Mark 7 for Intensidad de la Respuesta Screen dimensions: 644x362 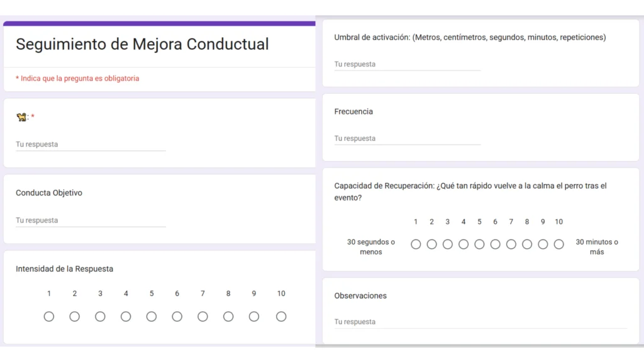[203, 317]
